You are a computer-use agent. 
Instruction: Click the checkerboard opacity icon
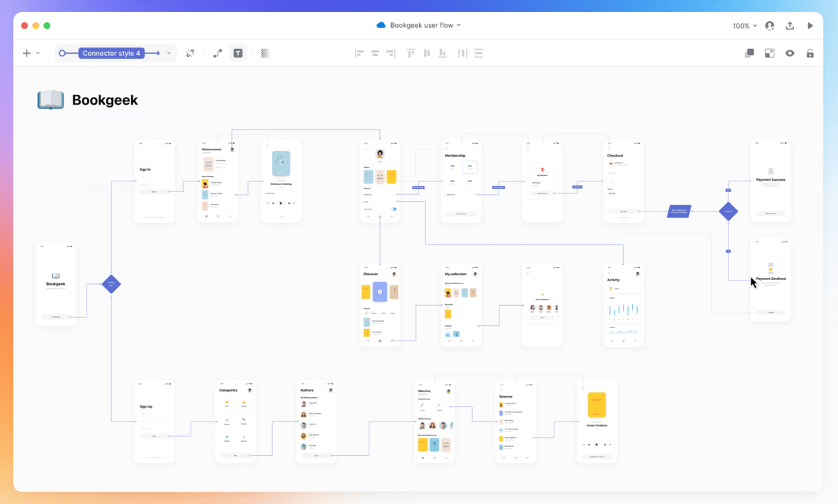click(265, 53)
